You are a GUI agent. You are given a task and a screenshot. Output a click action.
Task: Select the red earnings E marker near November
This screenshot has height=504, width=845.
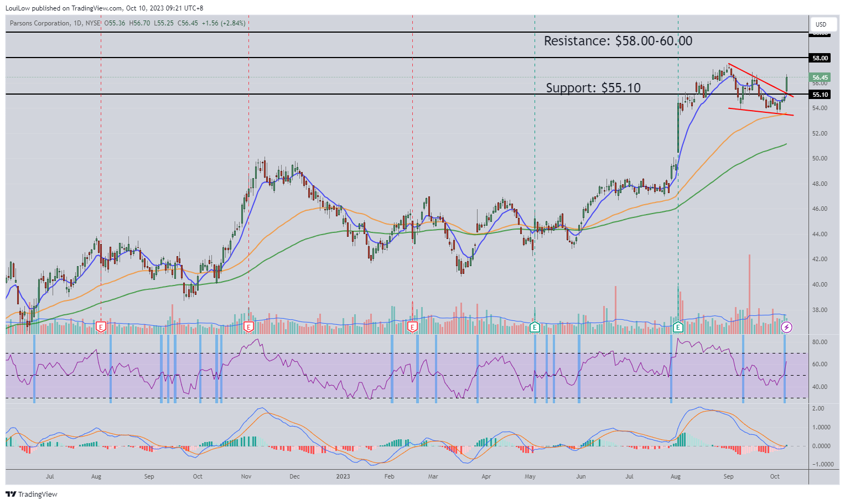tap(248, 327)
